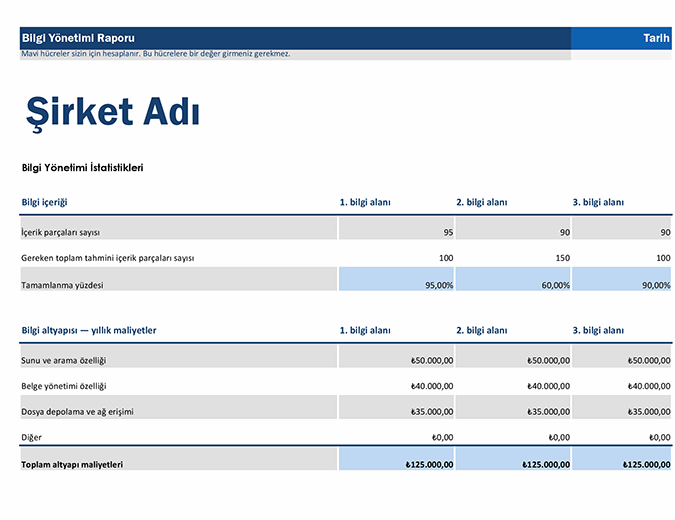
Task: Select the Tarih cell in header
Action: [656, 37]
